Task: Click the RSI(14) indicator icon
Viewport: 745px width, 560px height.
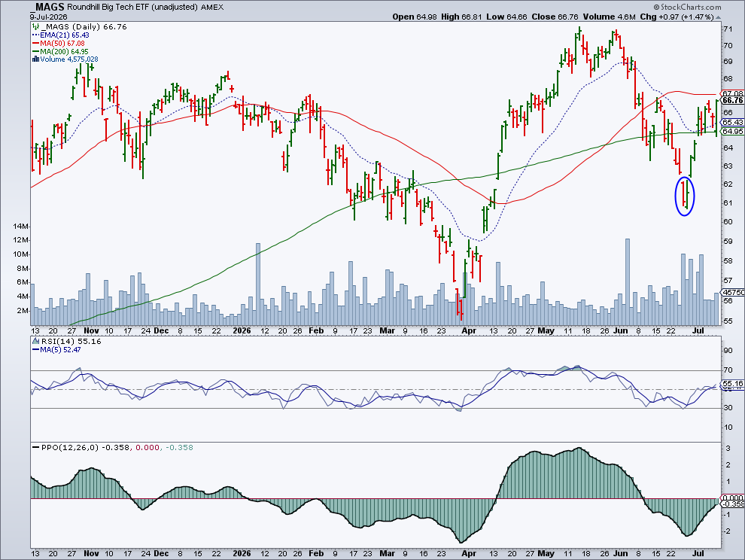Action: [x=35, y=341]
